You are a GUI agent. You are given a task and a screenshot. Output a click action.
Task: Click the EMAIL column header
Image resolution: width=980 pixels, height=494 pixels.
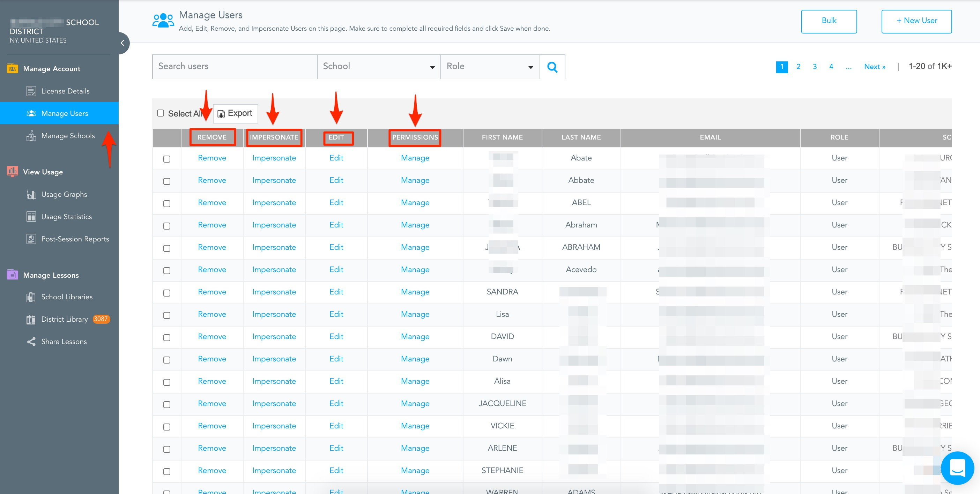[x=710, y=137]
